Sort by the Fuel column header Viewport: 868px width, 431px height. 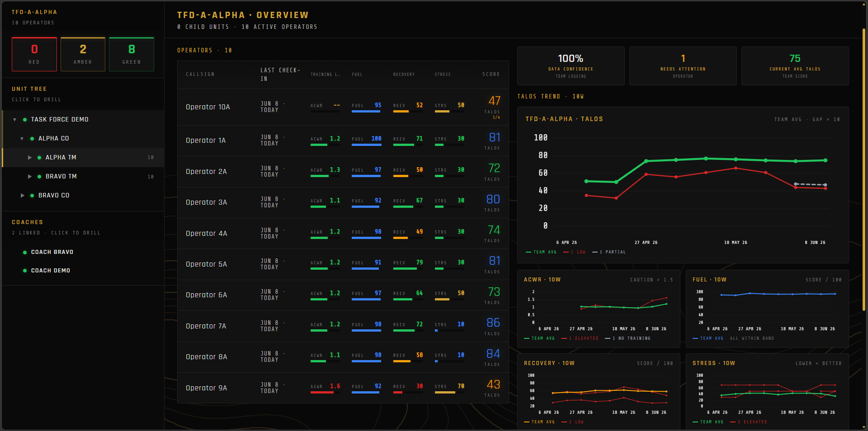357,75
